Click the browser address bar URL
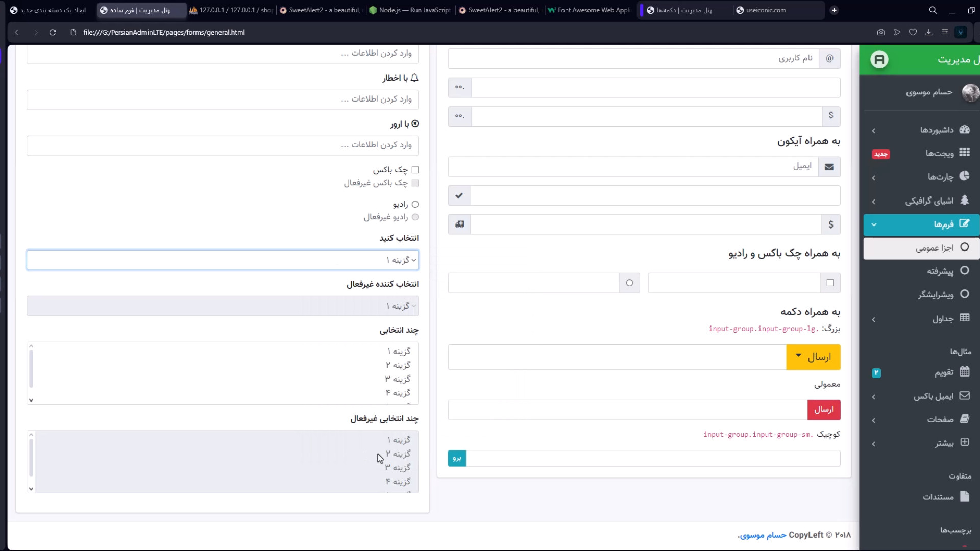This screenshot has width=980, height=551. point(164,32)
